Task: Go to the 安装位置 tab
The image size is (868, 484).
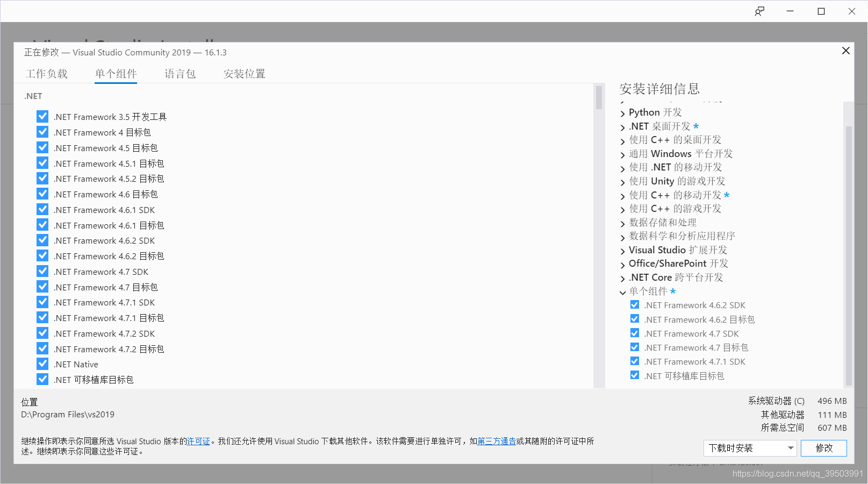Action: coord(245,74)
